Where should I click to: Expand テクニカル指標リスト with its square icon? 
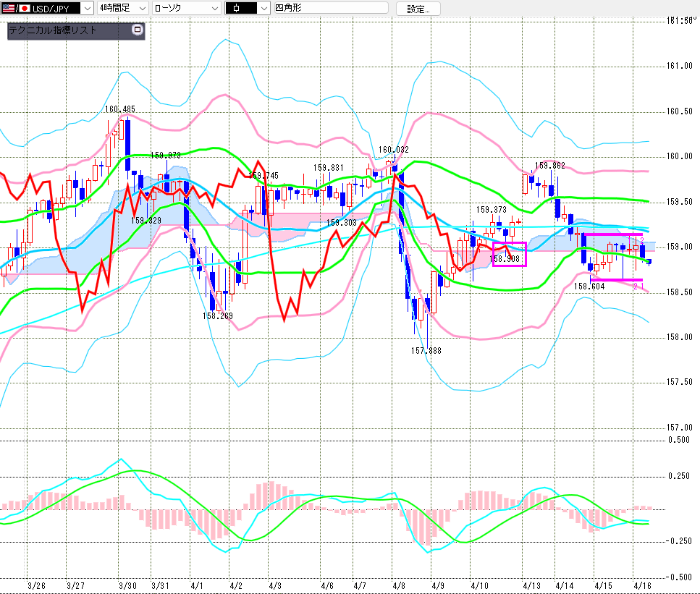pyautogui.click(x=138, y=30)
